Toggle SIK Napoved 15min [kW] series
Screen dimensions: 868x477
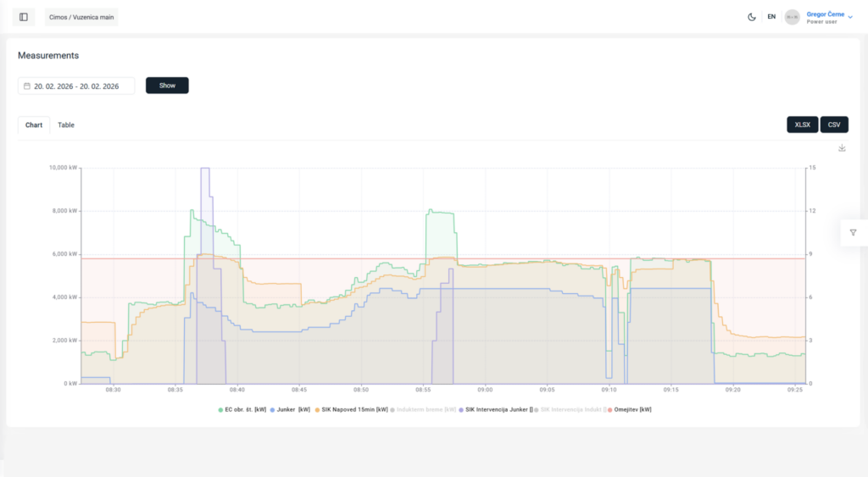[352, 409]
